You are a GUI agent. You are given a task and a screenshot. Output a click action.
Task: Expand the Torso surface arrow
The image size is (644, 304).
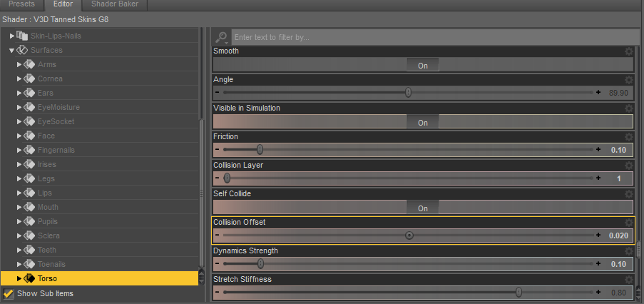click(x=19, y=278)
